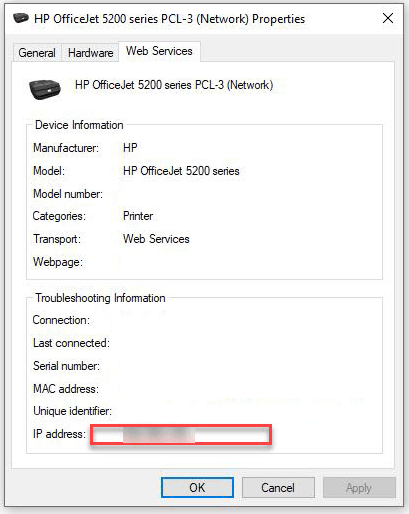409x514 pixels.
Task: Click the large OfficeJet printer icon
Action: (x=45, y=89)
